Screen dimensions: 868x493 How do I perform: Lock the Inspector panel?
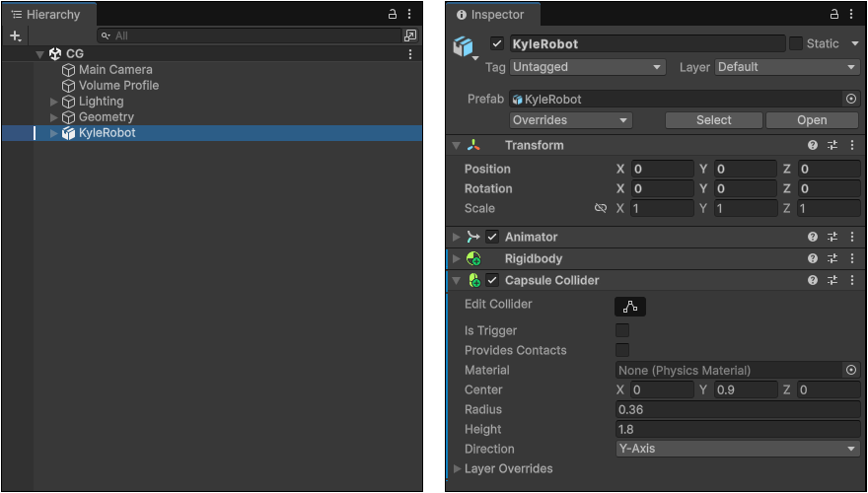(x=834, y=15)
